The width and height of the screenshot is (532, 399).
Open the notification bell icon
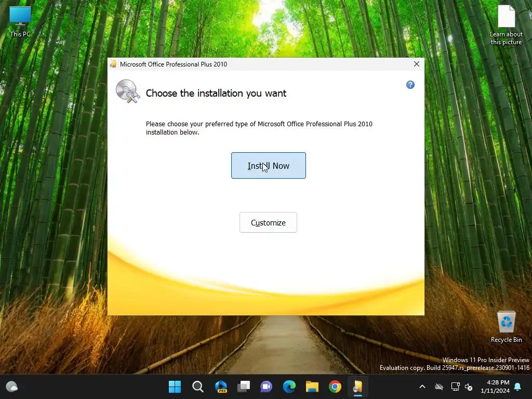tap(518, 387)
